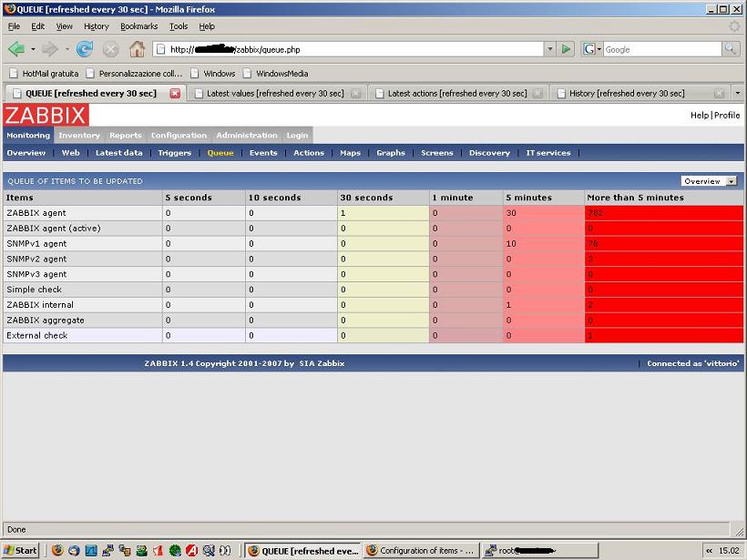Launch Firefox from the quick launch bar
Viewport: 747px width, 560px height.
click(x=57, y=551)
